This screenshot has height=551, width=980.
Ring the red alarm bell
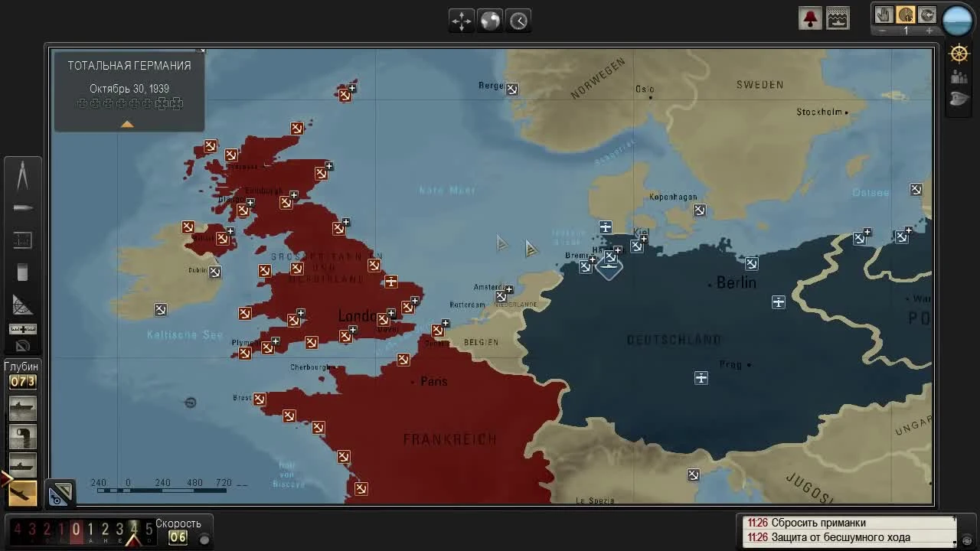810,18
